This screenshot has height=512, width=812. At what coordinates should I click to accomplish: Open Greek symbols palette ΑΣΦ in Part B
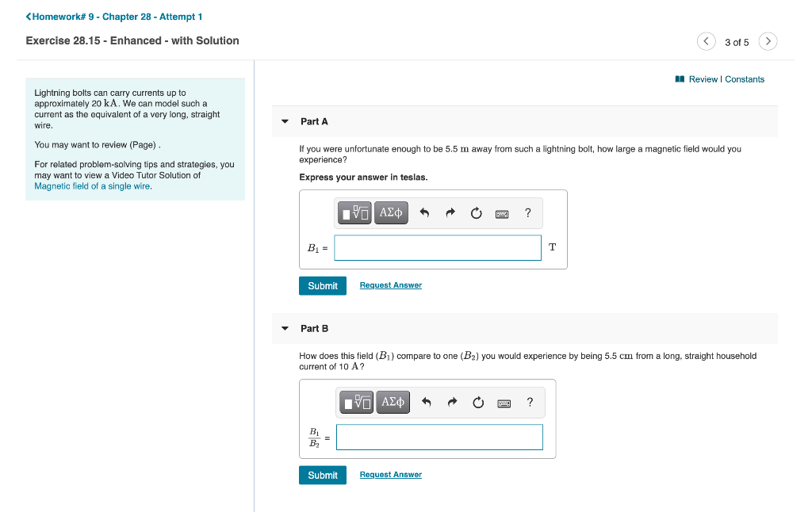point(393,402)
